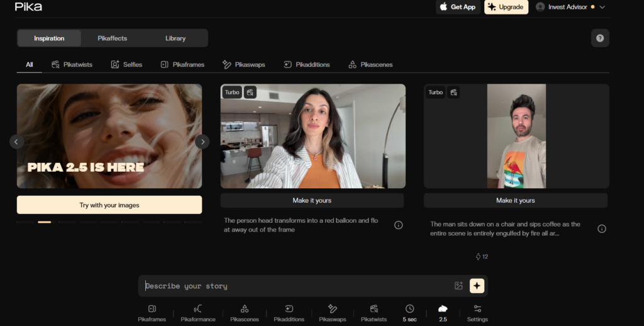Filter by Pikadditions category
Viewport: 644px width, 326px height.
(306, 65)
